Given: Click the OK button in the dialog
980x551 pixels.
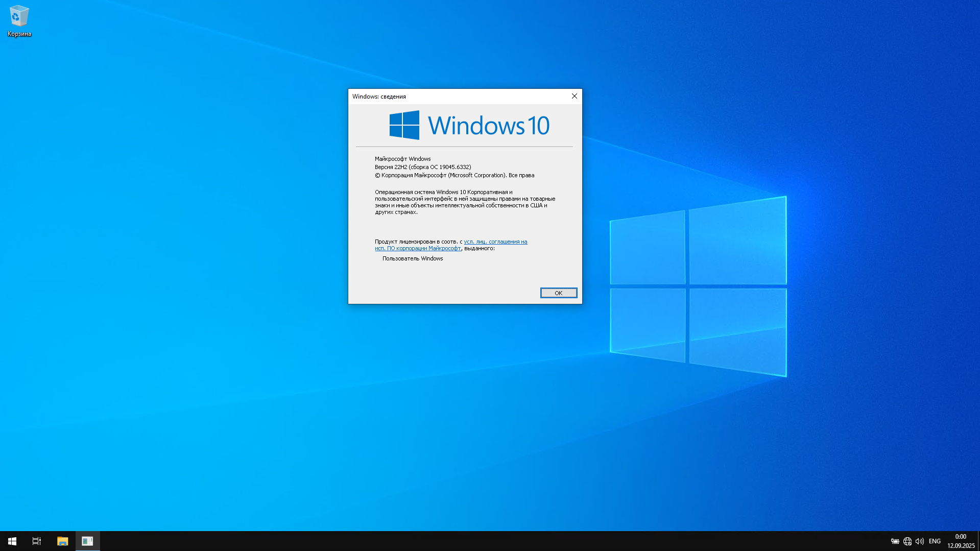Looking at the screenshot, I should 559,293.
